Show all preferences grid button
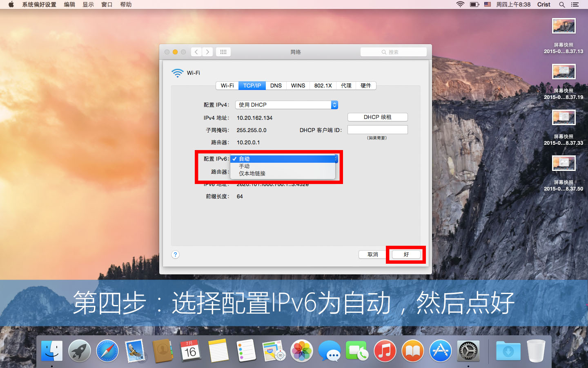 click(x=223, y=52)
